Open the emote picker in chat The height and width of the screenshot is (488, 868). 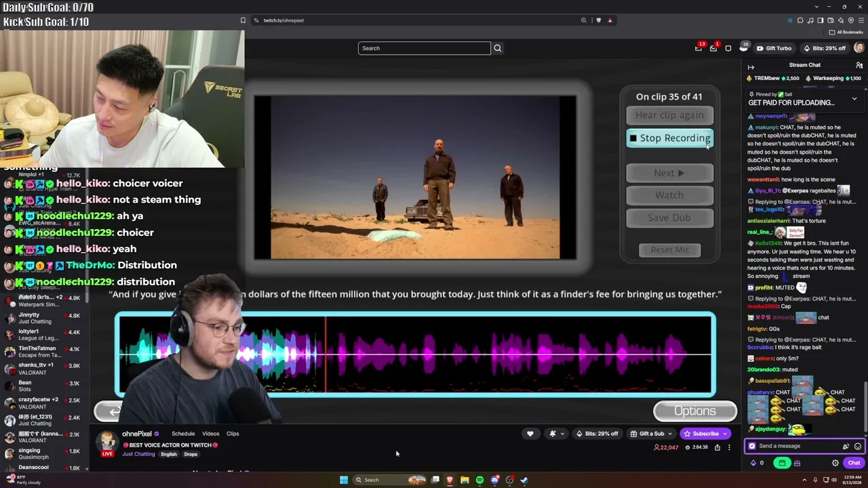(x=858, y=446)
